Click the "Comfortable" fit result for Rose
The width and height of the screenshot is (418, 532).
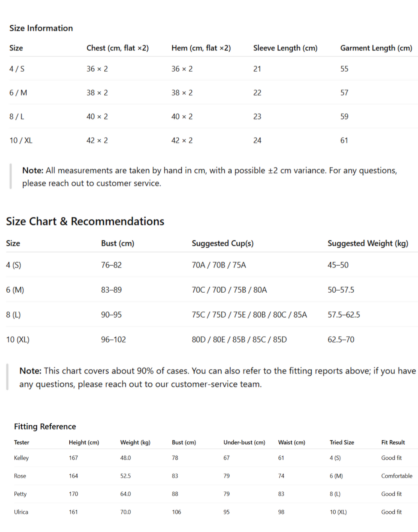pos(397,476)
